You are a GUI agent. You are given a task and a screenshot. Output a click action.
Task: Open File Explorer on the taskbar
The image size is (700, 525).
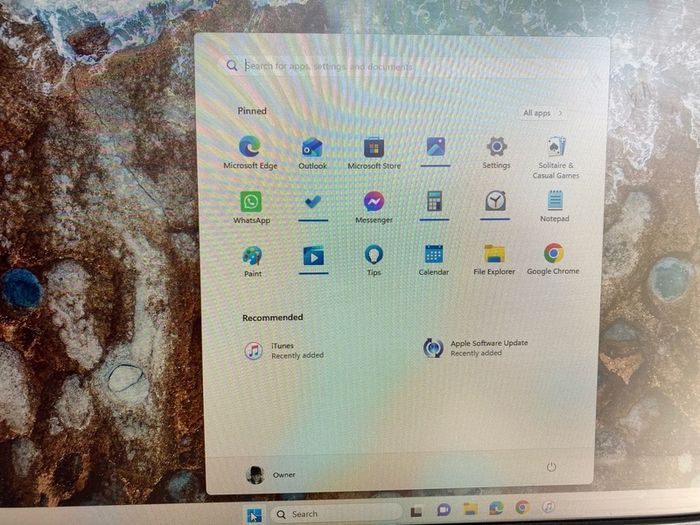pyautogui.click(x=470, y=508)
